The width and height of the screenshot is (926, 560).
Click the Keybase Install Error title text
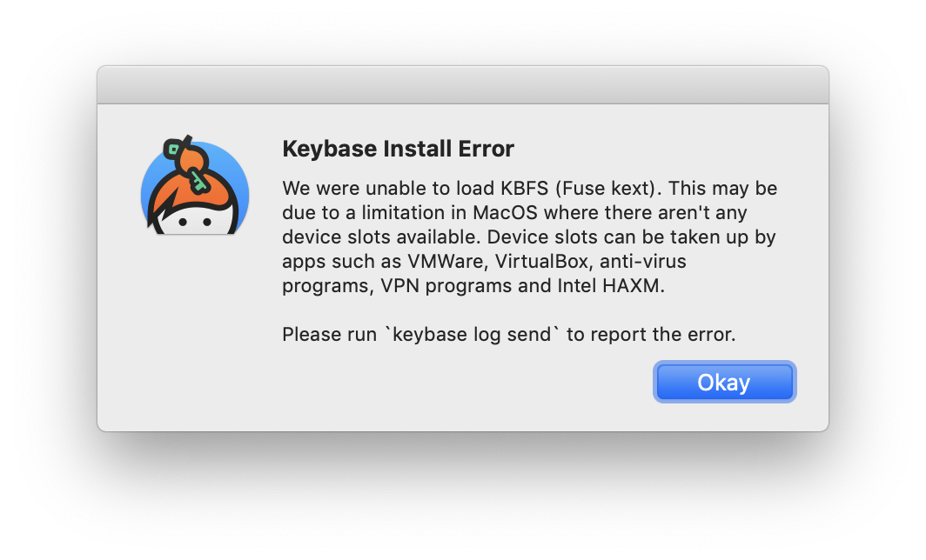tap(397, 149)
